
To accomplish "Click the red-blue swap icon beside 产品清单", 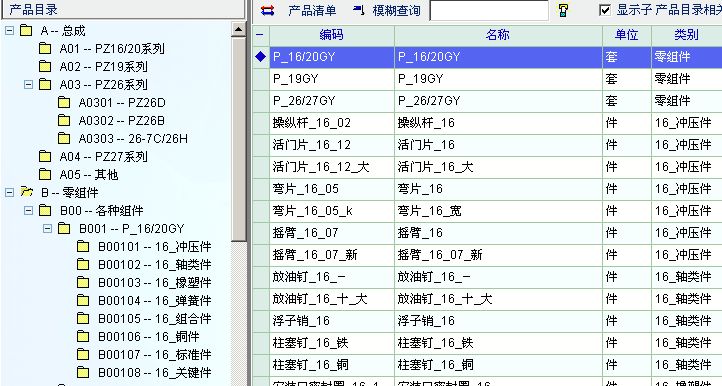I will coord(268,11).
